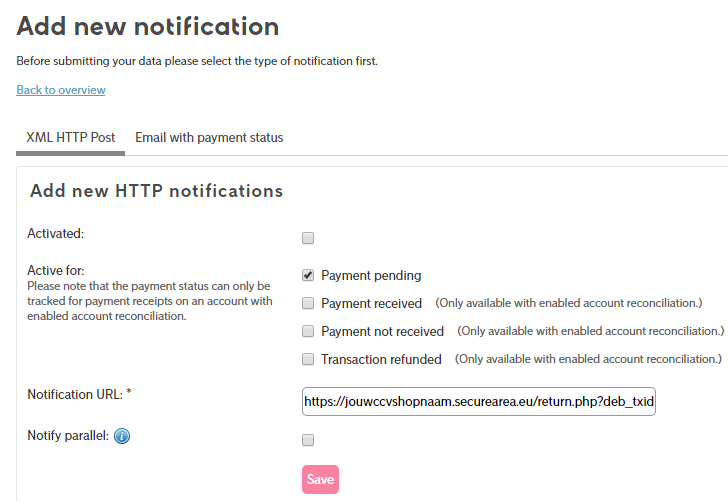
Task: Focus the Notification URL text field
Action: [478, 402]
